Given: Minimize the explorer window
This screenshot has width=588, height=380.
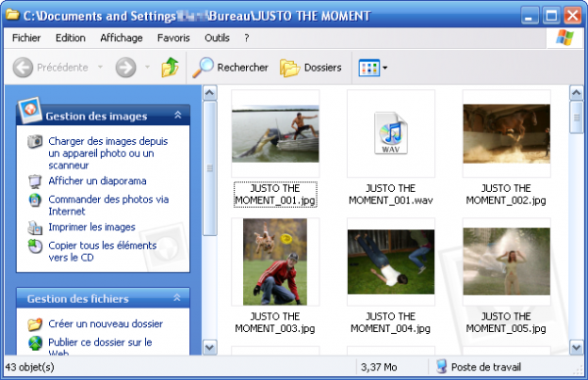Looking at the screenshot, I should click(529, 16).
